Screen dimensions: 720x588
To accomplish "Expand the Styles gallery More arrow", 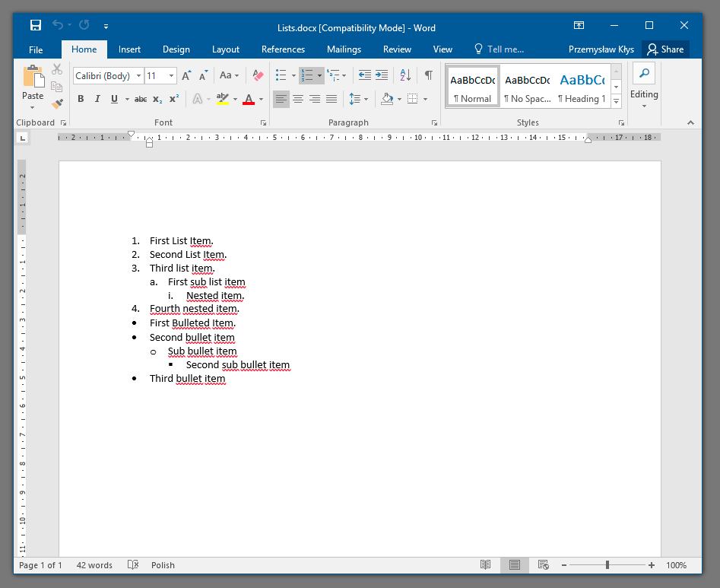I will (616, 101).
